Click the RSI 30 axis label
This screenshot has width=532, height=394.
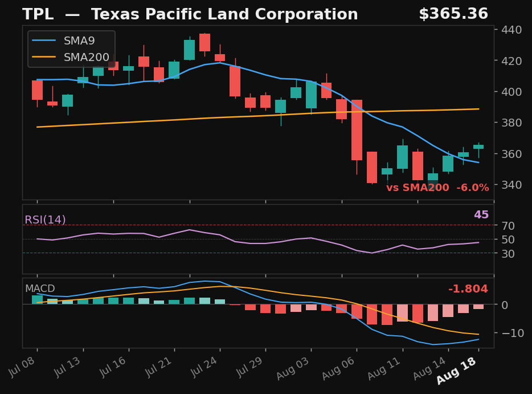pyautogui.click(x=508, y=254)
